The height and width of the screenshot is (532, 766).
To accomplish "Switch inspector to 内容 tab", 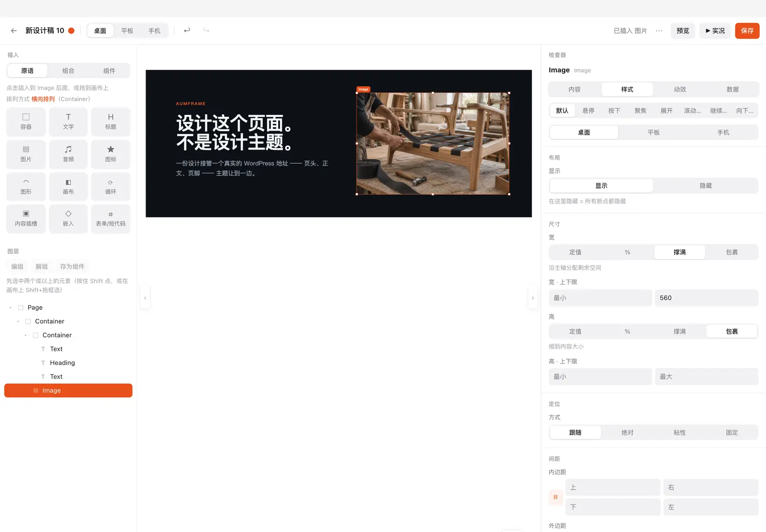I will (574, 90).
